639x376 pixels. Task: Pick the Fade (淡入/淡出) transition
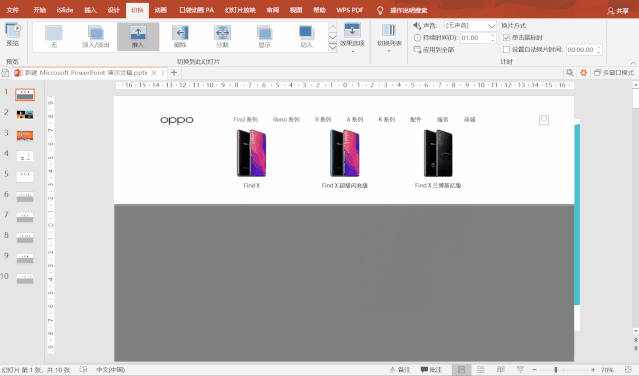click(95, 37)
